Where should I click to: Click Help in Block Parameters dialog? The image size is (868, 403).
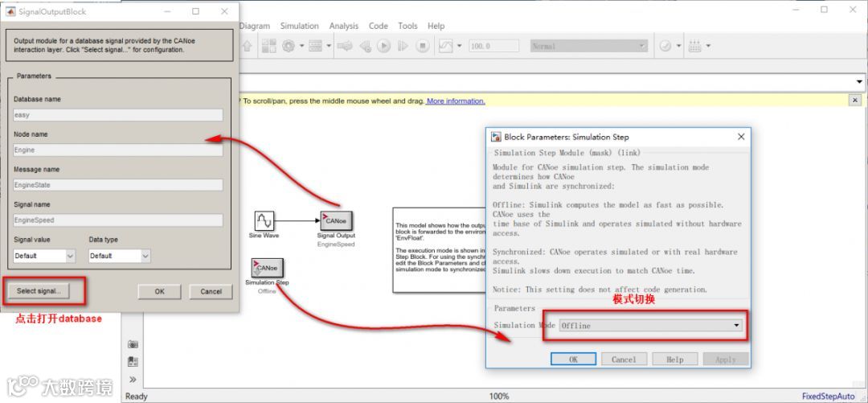pos(675,360)
